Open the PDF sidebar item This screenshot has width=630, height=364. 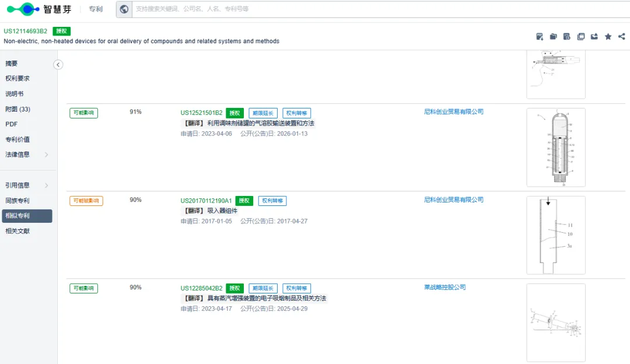point(11,124)
